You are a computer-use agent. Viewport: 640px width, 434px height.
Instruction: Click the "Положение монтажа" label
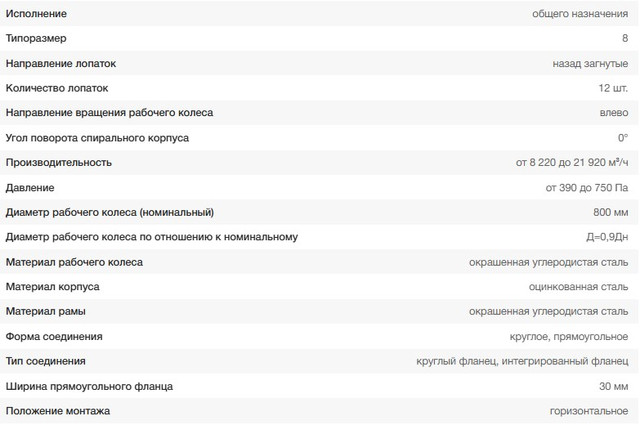58,411
